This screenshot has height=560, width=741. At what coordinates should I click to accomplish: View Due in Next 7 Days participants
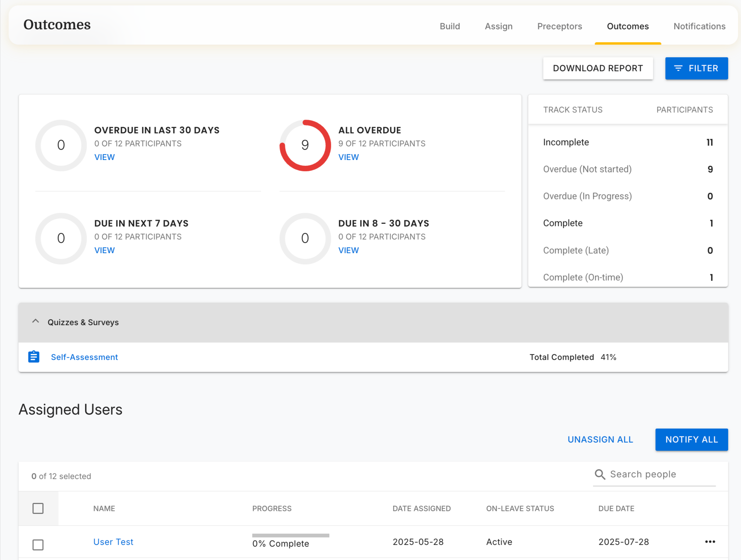(104, 250)
